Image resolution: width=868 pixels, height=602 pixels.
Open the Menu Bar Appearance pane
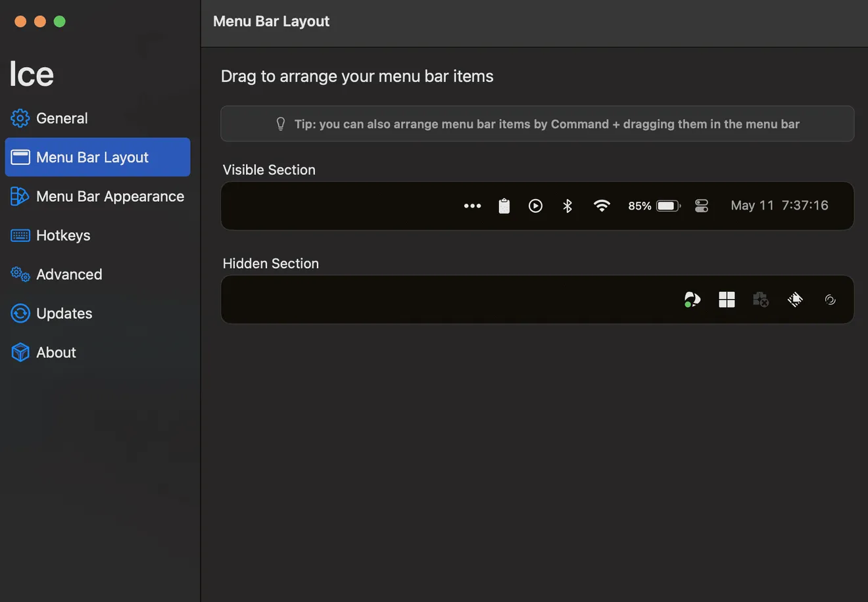[x=97, y=196]
